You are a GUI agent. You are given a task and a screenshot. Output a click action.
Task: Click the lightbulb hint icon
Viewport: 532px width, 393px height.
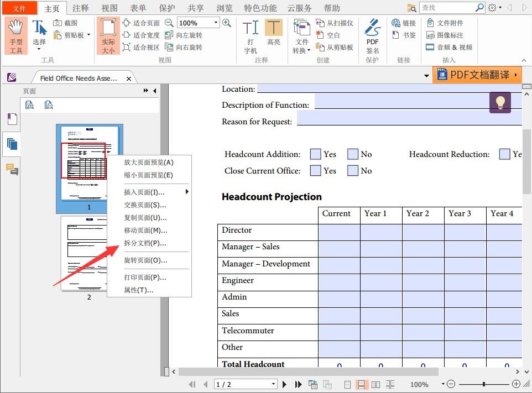point(500,102)
